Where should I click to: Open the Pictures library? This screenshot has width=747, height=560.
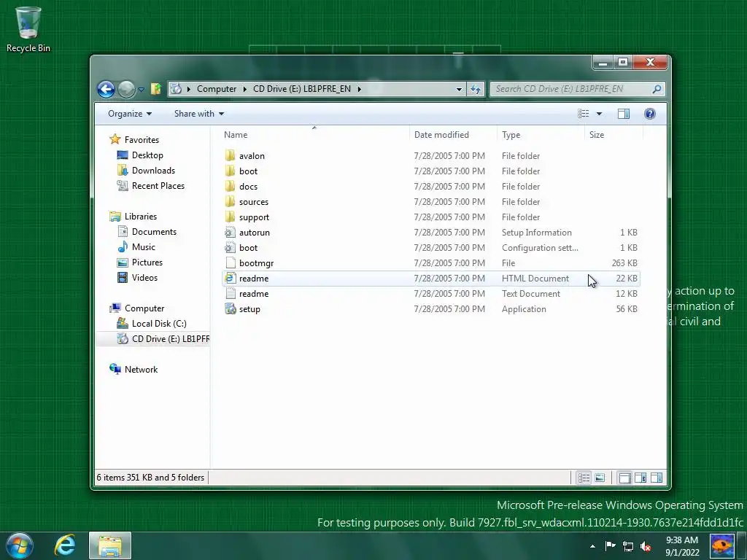point(147,262)
